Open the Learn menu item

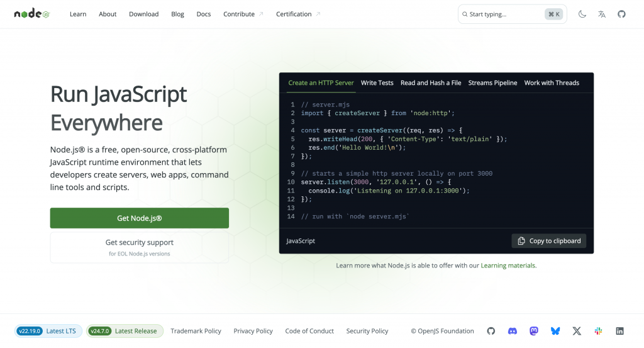click(x=78, y=14)
